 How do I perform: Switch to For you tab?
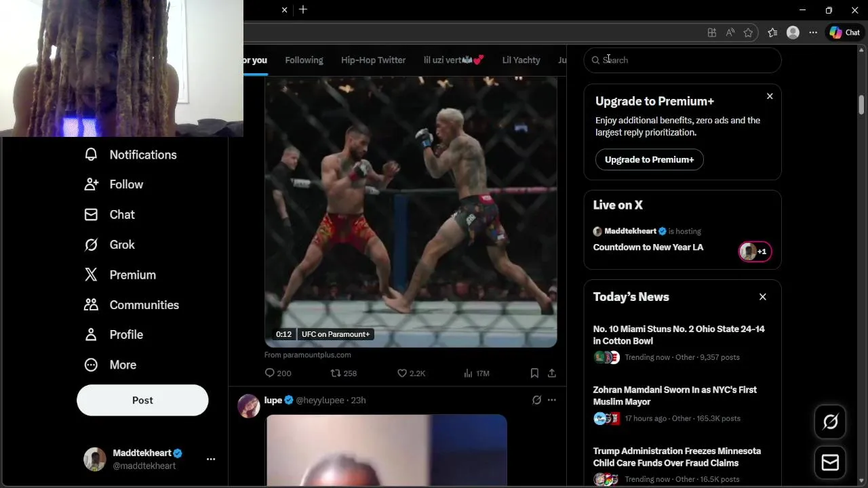click(255, 60)
